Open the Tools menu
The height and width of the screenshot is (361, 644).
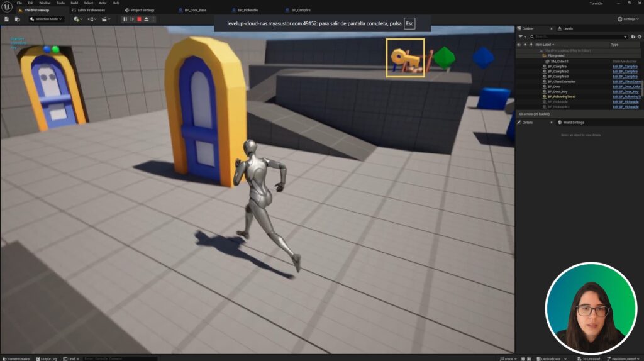click(60, 3)
